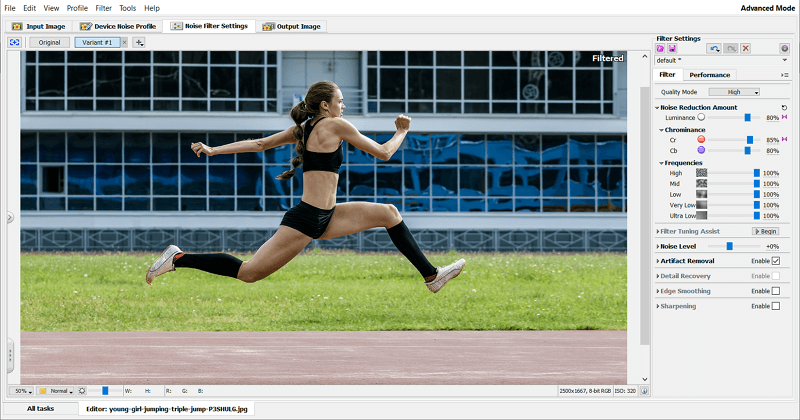The width and height of the screenshot is (800, 420).
Task: Click the brightness slider in bottom toolbar
Action: point(105,391)
